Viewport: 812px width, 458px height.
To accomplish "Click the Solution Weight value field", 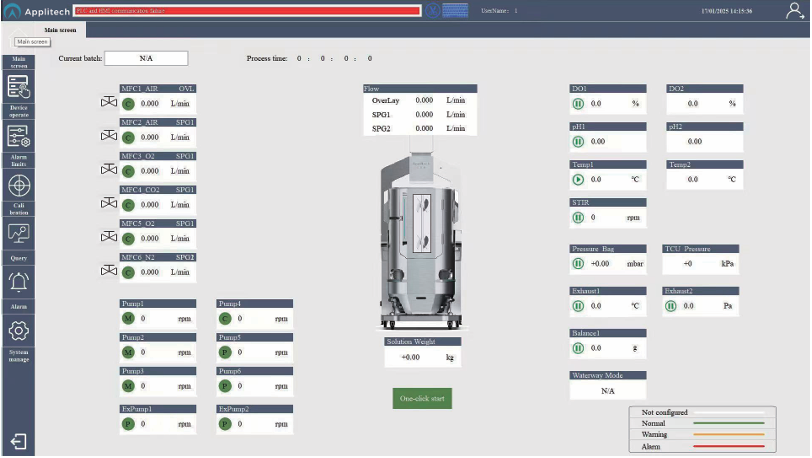I will click(x=423, y=357).
